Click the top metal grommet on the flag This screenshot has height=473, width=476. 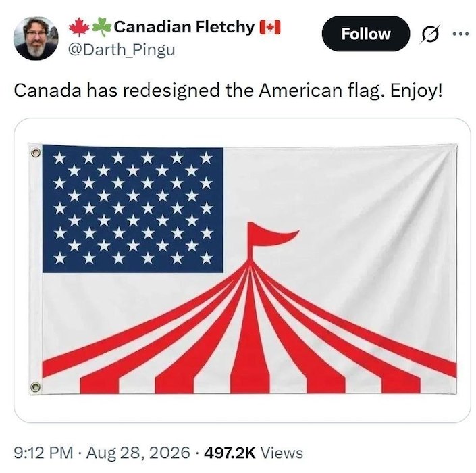click(36, 152)
